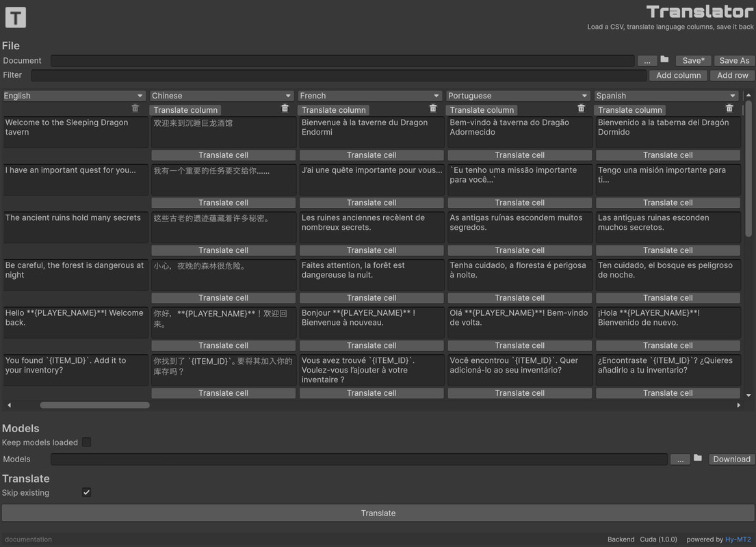Click the Add column button

click(x=679, y=75)
